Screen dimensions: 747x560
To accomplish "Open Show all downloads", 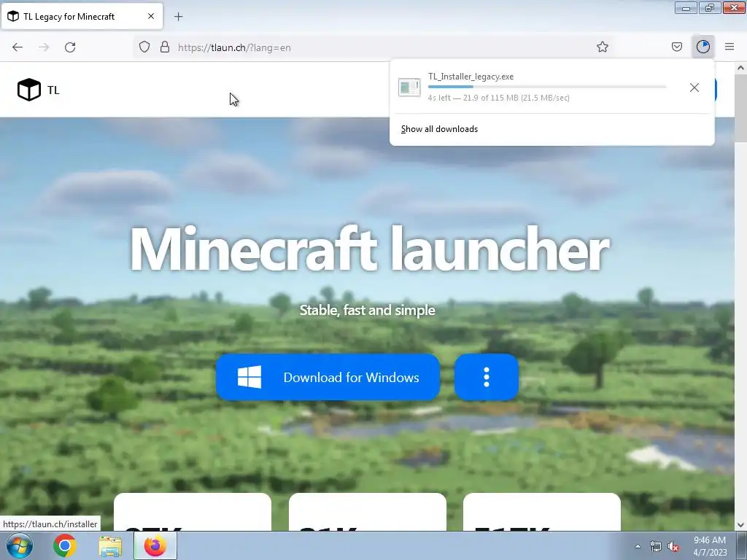I will click(x=439, y=129).
